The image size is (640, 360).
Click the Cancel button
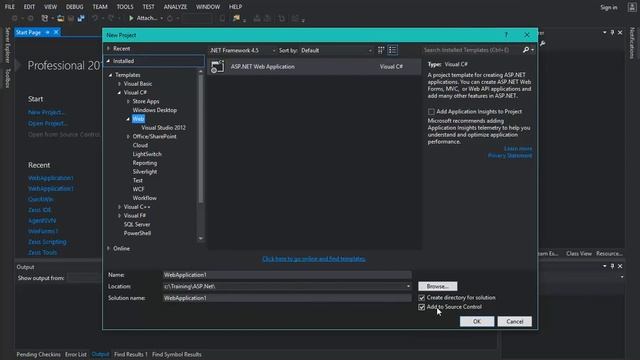(514, 322)
